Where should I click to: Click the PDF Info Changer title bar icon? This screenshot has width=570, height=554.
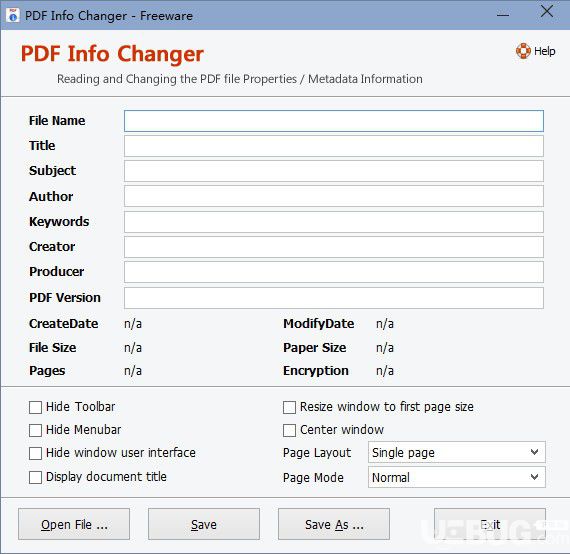pos(13,15)
